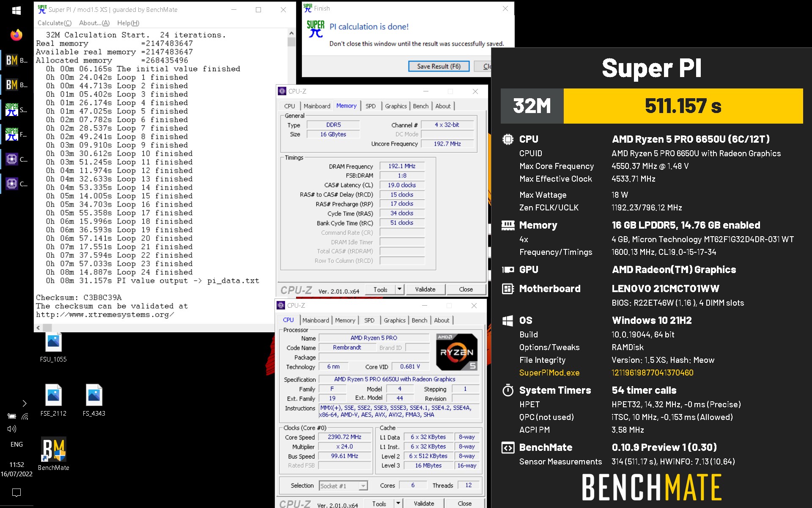
Task: Check the battery status tray icon
Action: pos(12,416)
